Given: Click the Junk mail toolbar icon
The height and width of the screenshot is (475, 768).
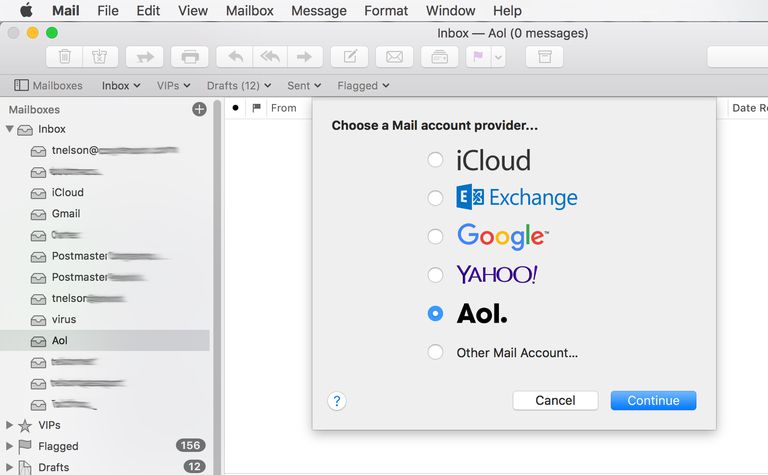Looking at the screenshot, I should 100,57.
